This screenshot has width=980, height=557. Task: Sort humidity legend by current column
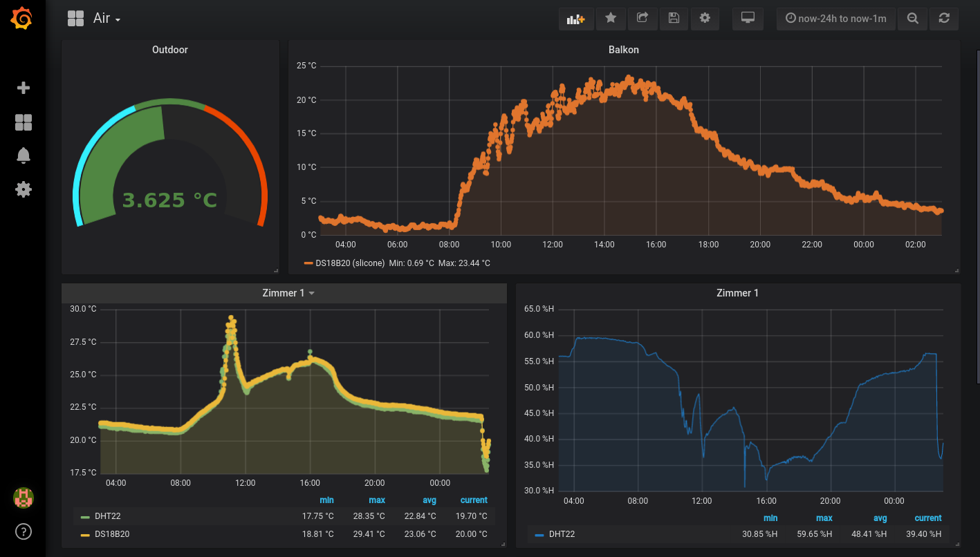pos(928,518)
